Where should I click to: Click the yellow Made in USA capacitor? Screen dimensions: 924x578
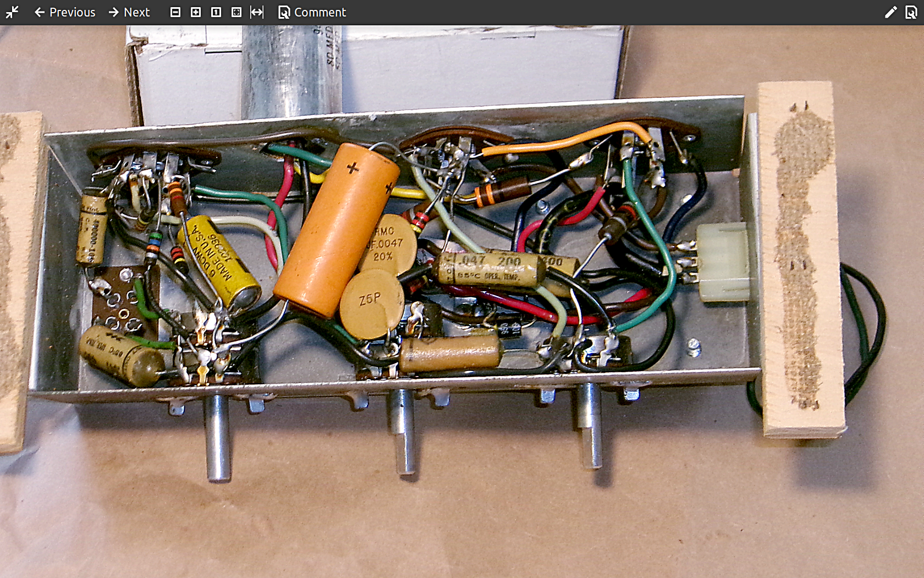click(218, 261)
